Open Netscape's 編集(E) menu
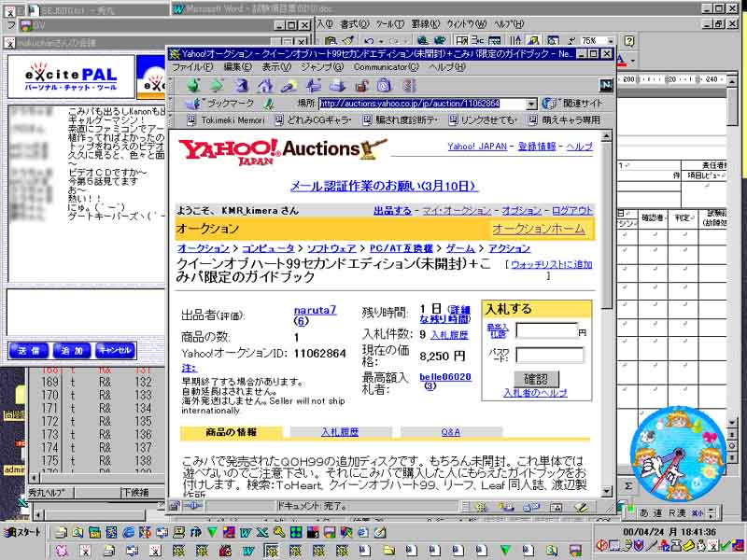 coord(238,67)
